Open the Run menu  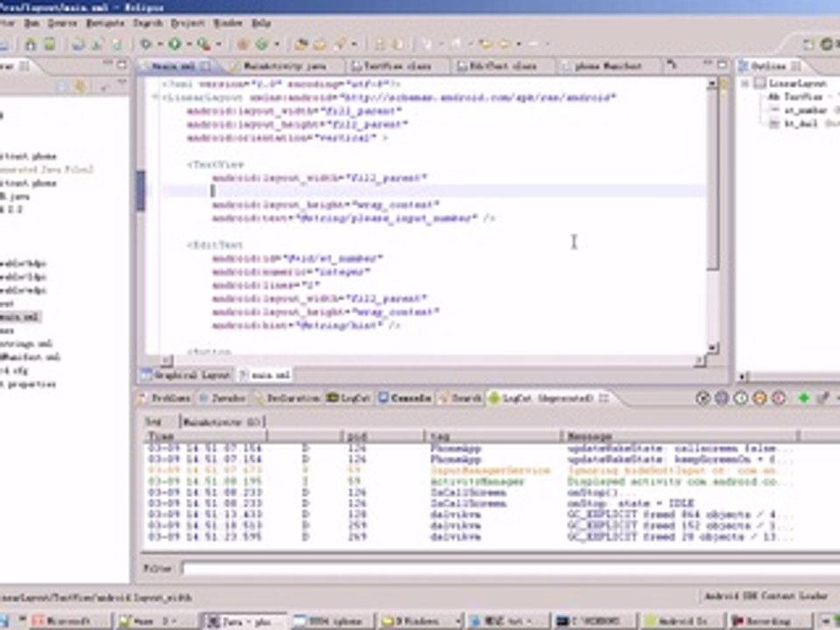point(31,23)
